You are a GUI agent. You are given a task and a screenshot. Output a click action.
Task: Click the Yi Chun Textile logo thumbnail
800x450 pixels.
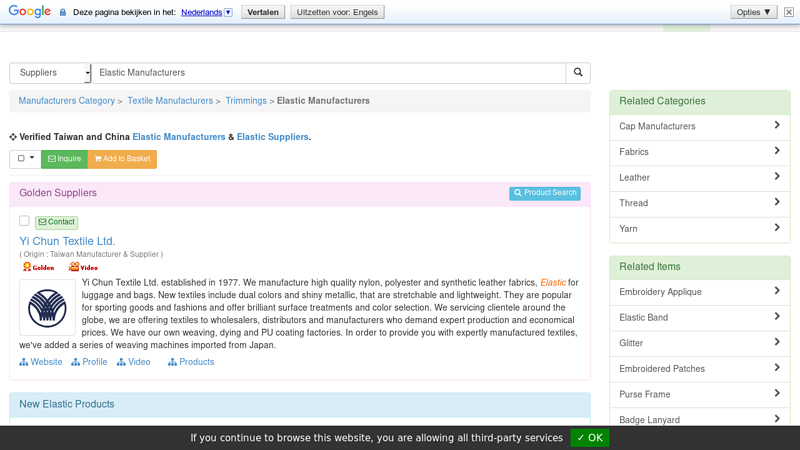pos(47,308)
